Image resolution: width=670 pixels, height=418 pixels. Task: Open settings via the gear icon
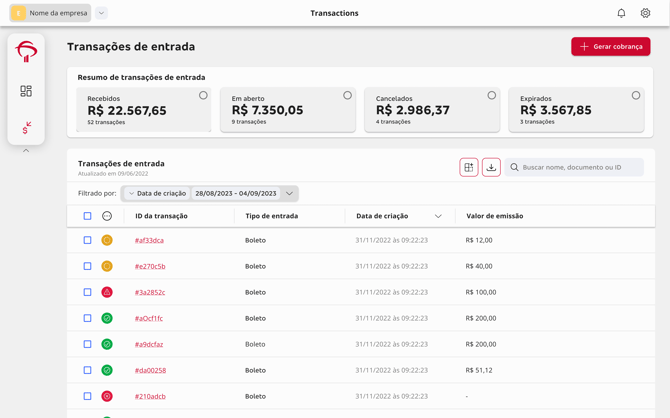(x=645, y=13)
